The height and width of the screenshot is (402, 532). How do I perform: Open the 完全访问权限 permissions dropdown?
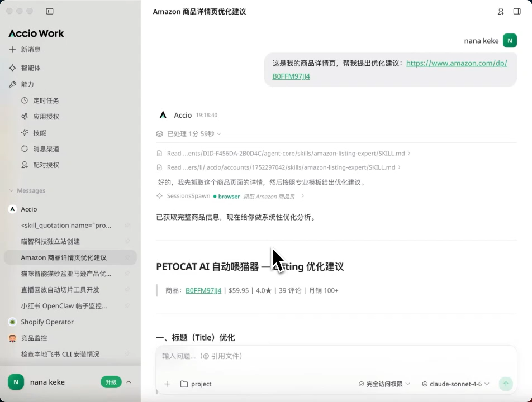pos(384,384)
